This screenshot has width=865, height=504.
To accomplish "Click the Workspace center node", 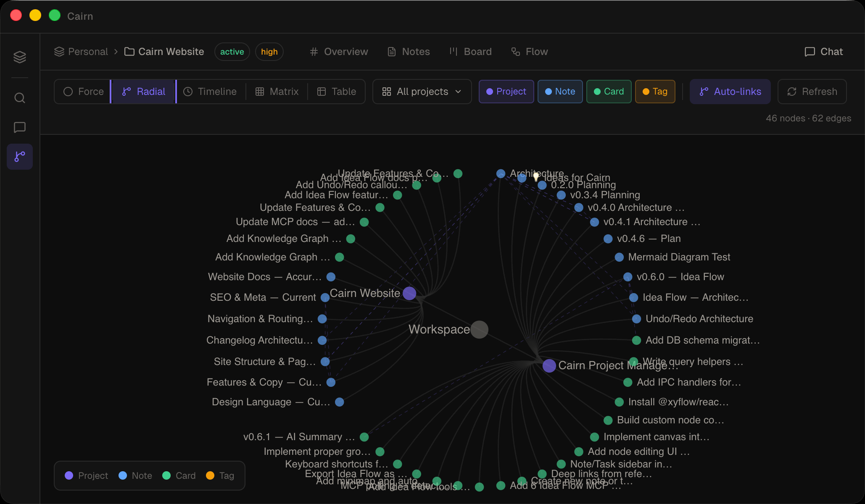I will click(479, 329).
